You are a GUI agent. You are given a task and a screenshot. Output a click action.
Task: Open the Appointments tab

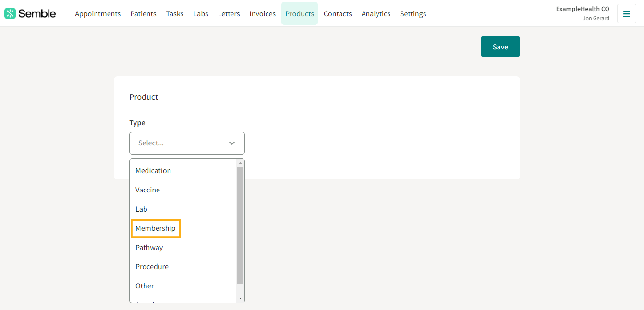tap(98, 14)
